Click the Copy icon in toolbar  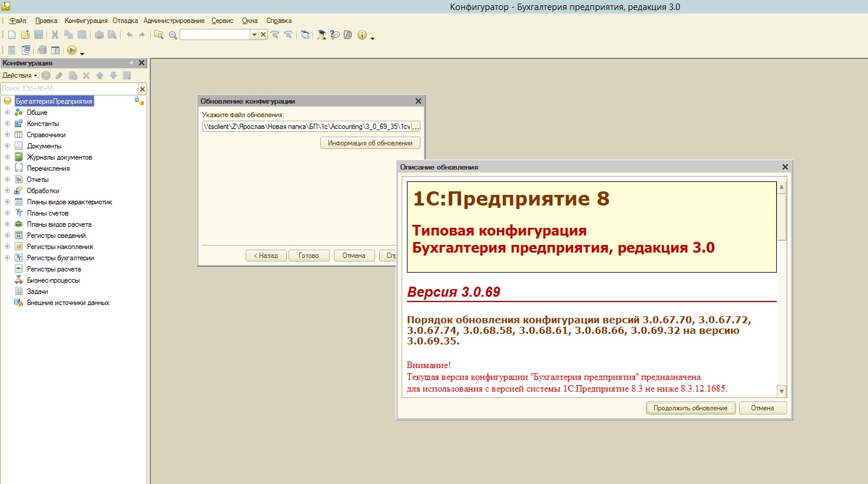tap(69, 35)
